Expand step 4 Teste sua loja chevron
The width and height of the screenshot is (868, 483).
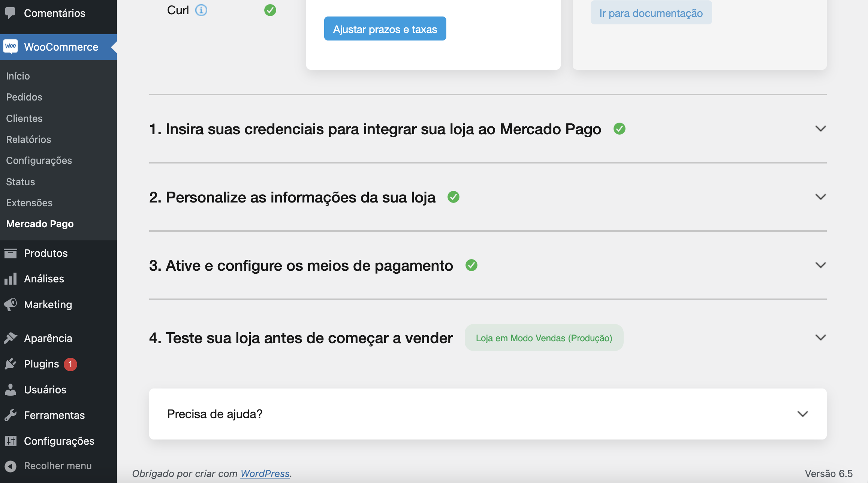(x=821, y=337)
